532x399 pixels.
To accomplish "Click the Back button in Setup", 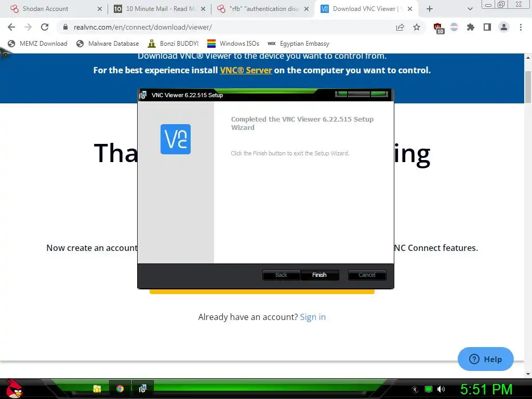I will 281,275.
